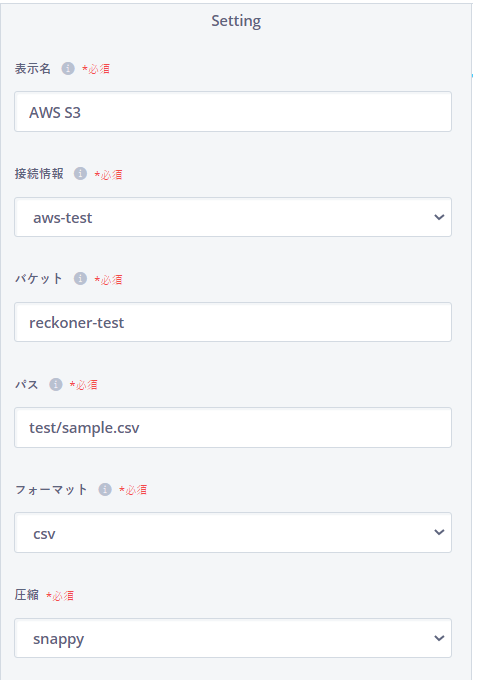Open the フォーマット dropdown showing csv
The width and height of the screenshot is (478, 685).
pyautogui.click(x=233, y=533)
